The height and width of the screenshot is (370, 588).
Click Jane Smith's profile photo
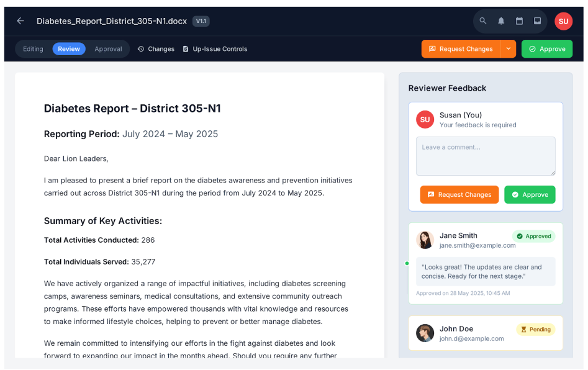[425, 240]
